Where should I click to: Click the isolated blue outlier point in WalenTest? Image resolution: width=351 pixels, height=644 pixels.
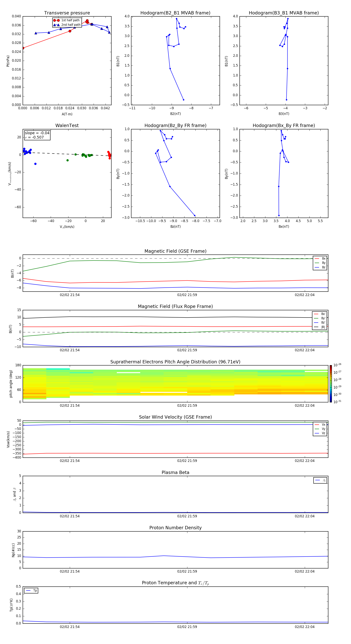35,164
